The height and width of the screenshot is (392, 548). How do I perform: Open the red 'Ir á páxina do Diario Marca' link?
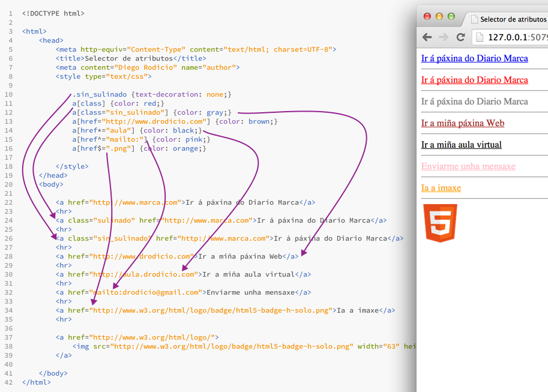(x=474, y=80)
